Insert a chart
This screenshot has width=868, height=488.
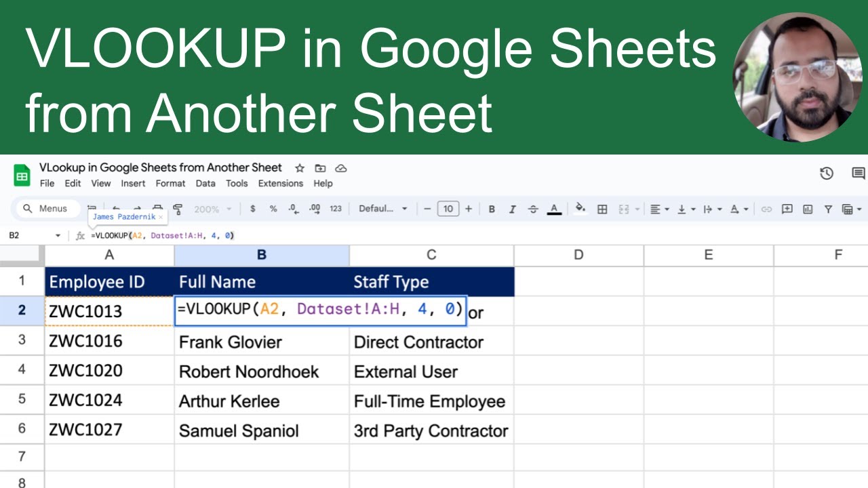pyautogui.click(x=808, y=209)
